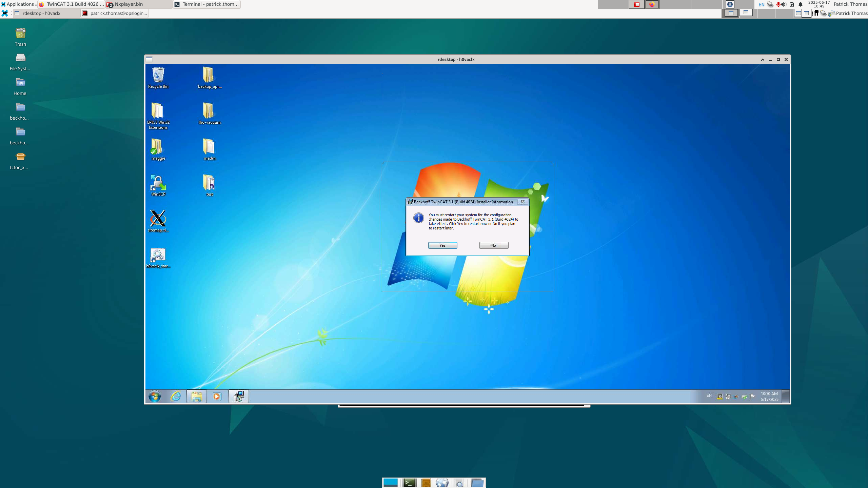Open the web browser globe in bottom dock
Viewport: 868px width, 488px height.
(442, 483)
